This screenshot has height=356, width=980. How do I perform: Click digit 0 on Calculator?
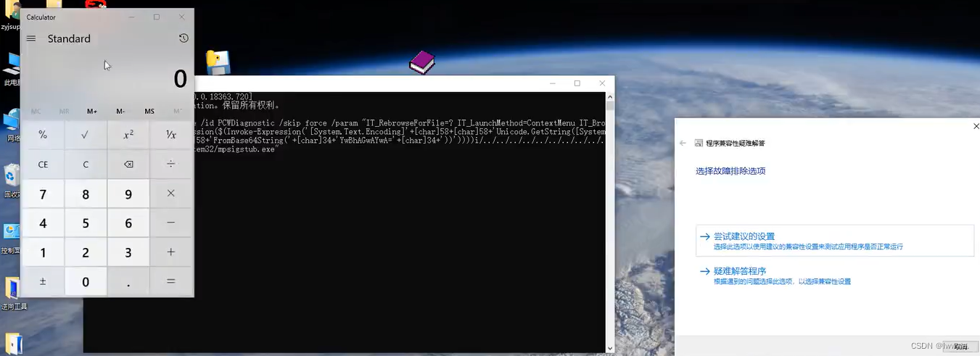(x=86, y=281)
